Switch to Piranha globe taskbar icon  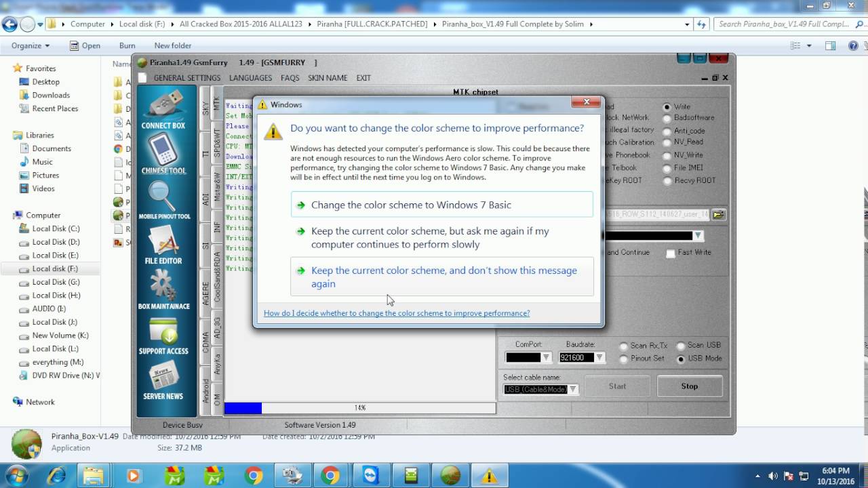point(450,475)
